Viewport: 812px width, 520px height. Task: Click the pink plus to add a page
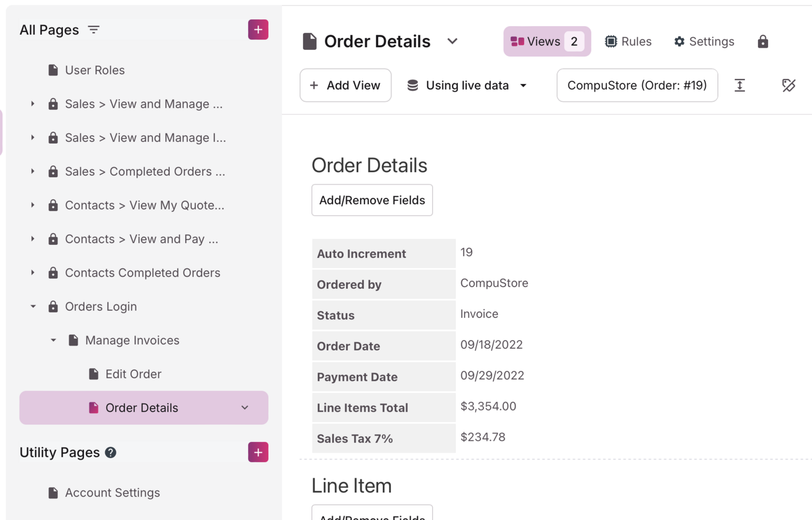click(x=258, y=29)
